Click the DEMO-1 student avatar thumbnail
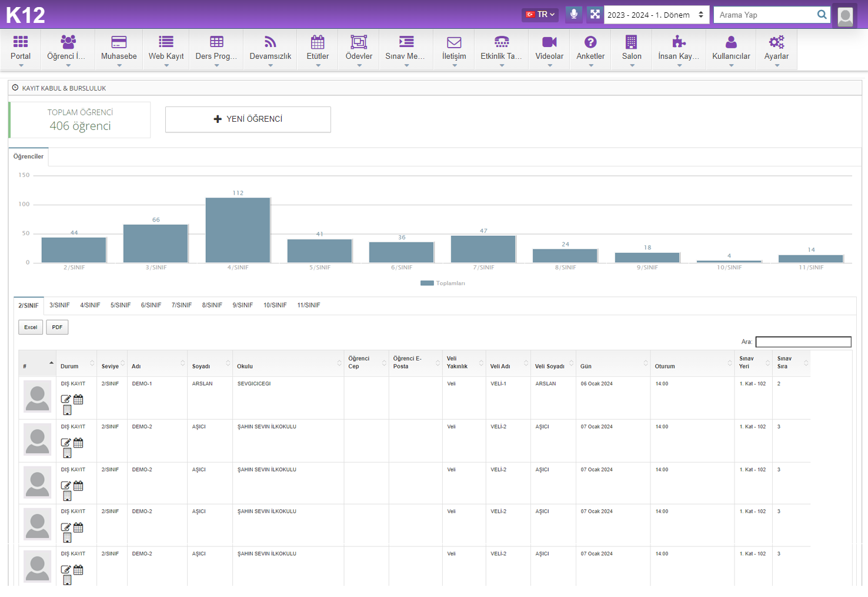The image size is (868, 597). click(38, 396)
